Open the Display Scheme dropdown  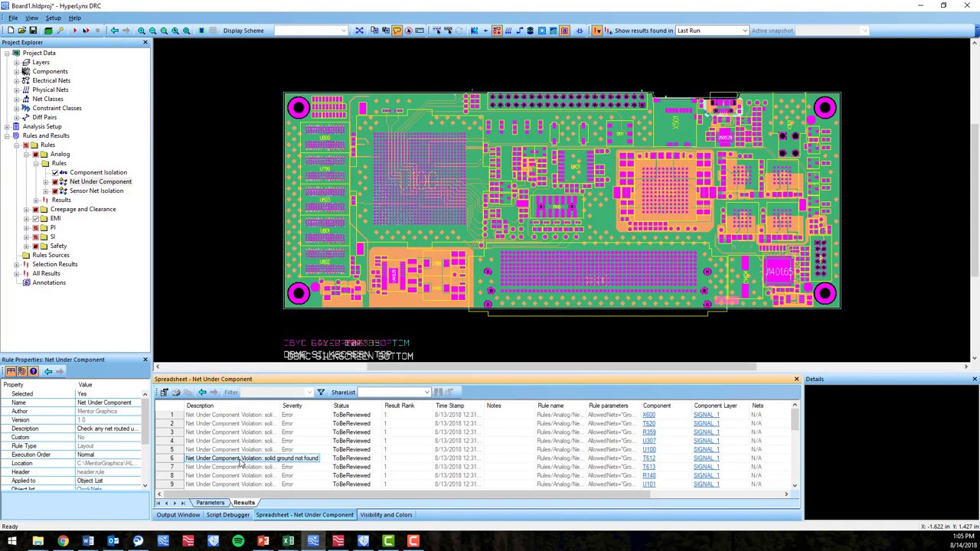tap(342, 31)
